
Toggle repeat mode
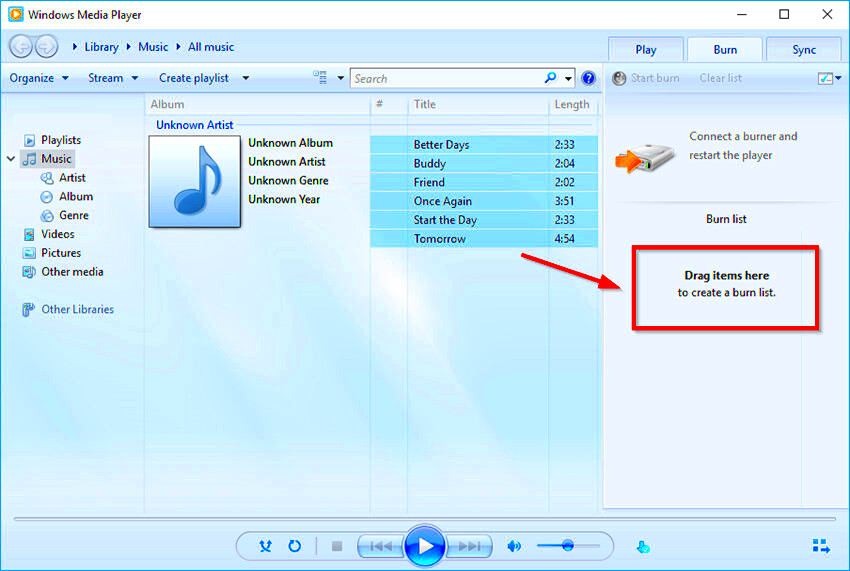tap(294, 546)
